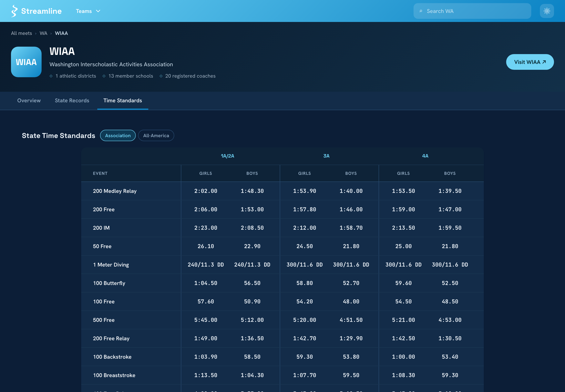Click the 1:29.90 time in 200 Free Relay
Screen dimensions: 565x392
point(351,338)
